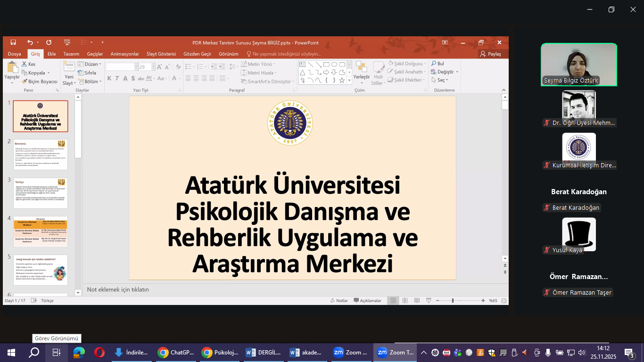The image size is (644, 362).
Task: Expand the Düzen layout dropdown
Action: click(x=89, y=64)
